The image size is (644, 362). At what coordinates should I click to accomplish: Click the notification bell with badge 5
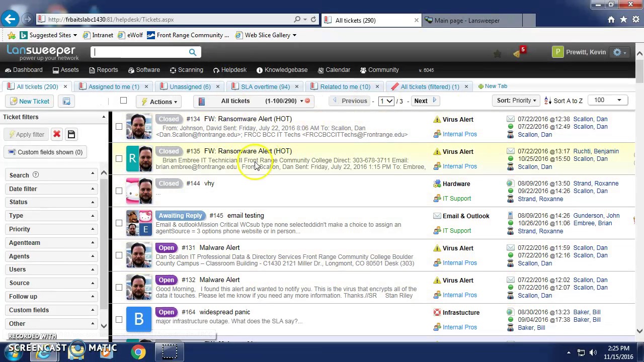(518, 52)
